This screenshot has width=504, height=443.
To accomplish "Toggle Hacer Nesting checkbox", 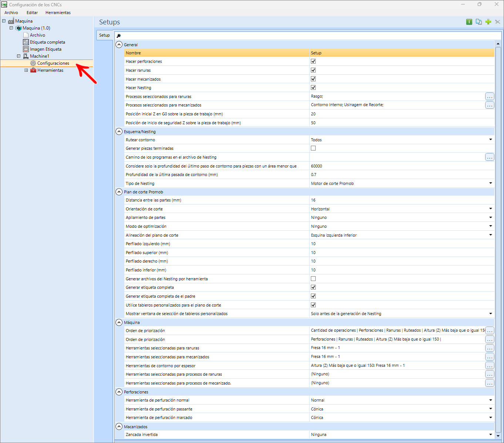I will tap(313, 88).
